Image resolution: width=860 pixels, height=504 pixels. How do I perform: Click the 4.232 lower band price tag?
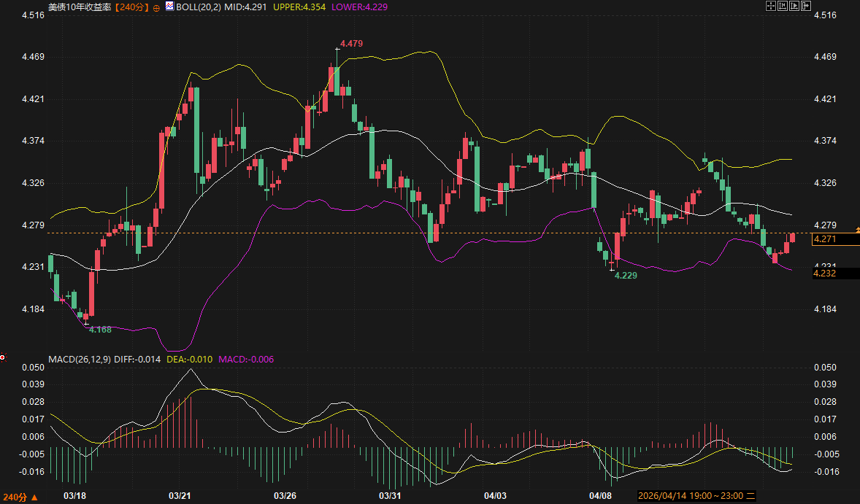(834, 274)
